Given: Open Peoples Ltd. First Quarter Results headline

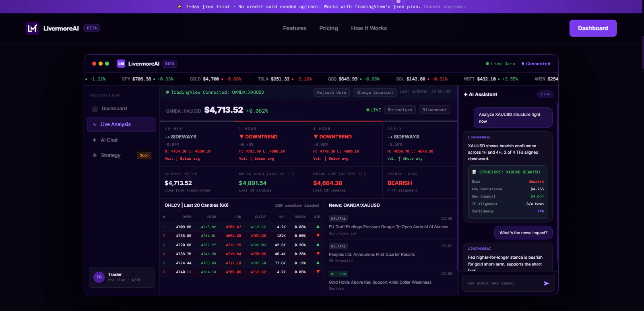Looking at the screenshot, I should click(x=372, y=255).
